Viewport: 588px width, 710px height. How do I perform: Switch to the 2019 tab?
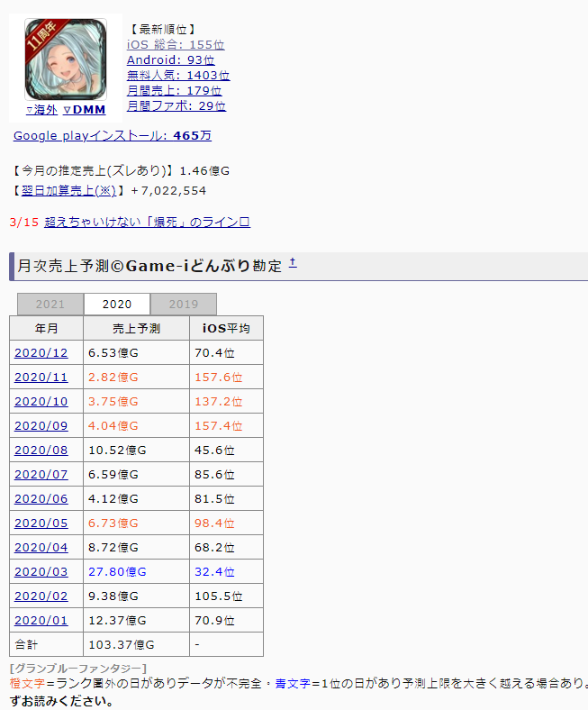[x=184, y=304]
